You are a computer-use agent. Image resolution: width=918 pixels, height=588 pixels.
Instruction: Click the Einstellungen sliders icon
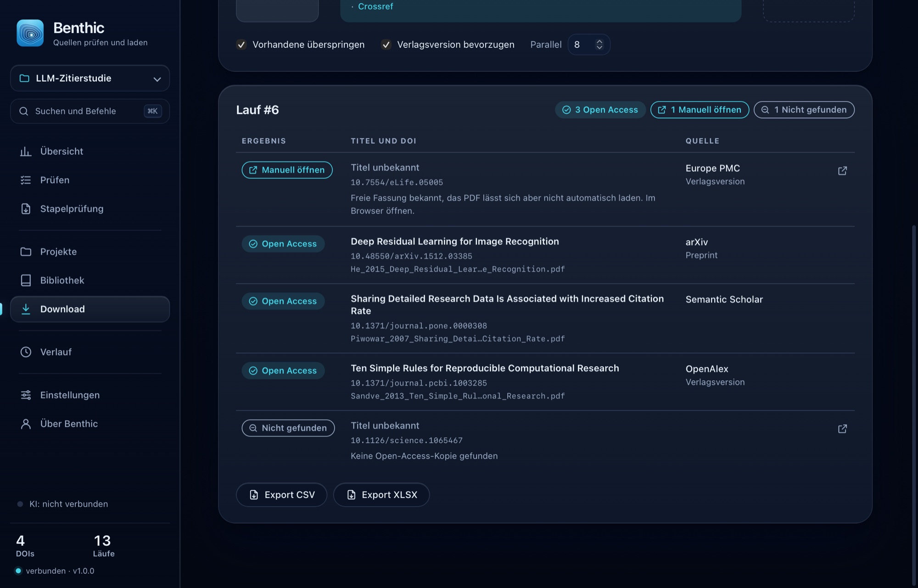pyautogui.click(x=26, y=395)
